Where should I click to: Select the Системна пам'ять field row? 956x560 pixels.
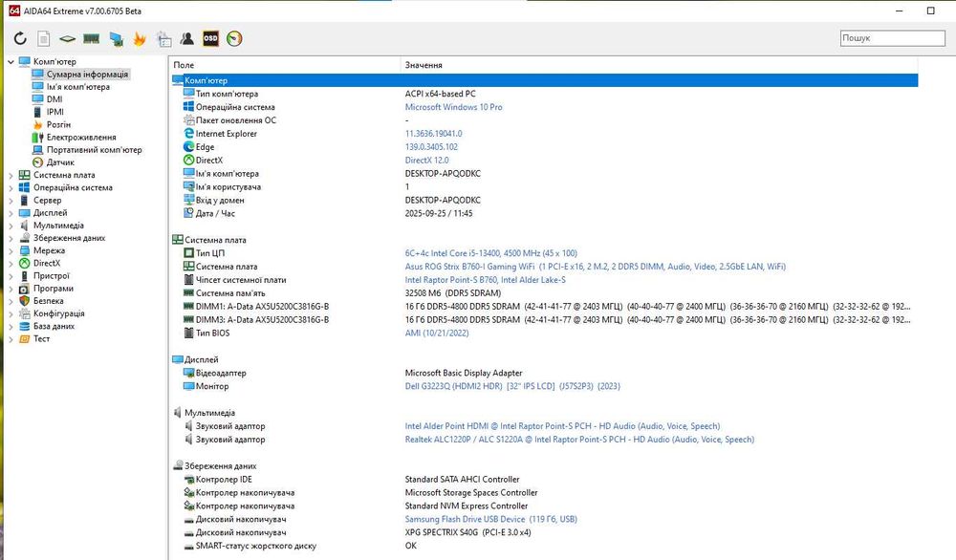click(x=544, y=293)
